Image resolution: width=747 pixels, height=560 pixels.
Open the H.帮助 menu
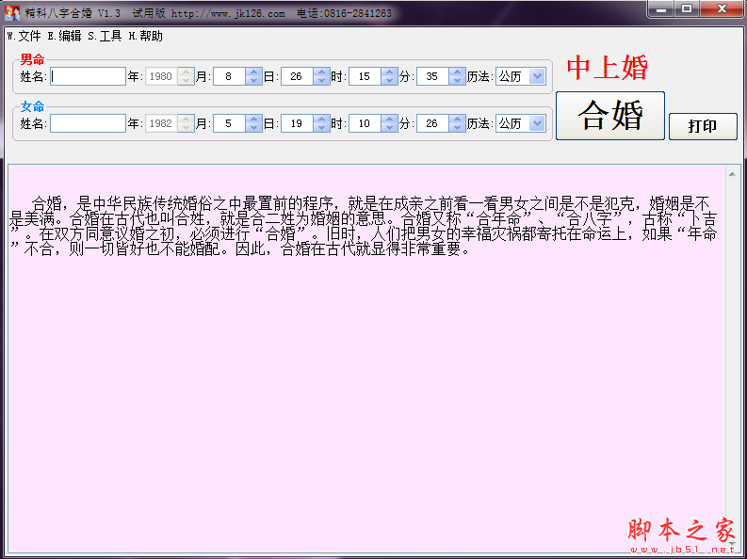click(x=146, y=36)
